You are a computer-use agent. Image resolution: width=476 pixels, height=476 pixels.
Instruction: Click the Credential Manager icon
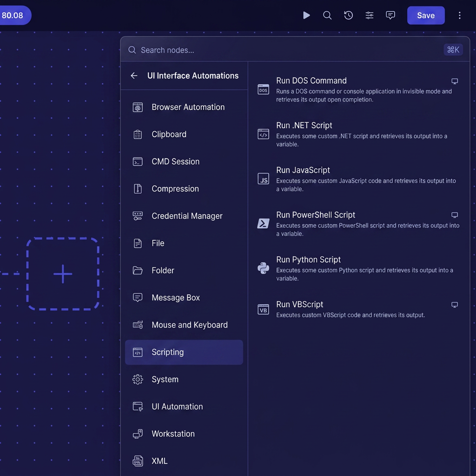138,216
